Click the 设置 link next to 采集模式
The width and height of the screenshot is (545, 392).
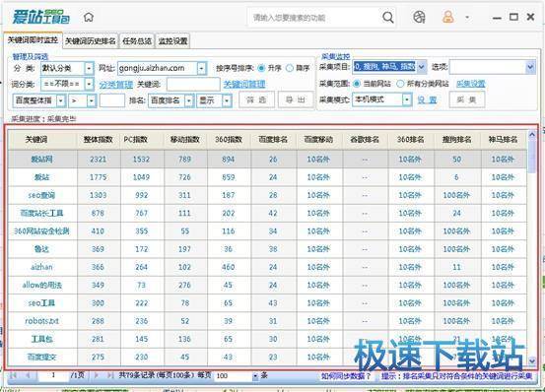[x=427, y=100]
